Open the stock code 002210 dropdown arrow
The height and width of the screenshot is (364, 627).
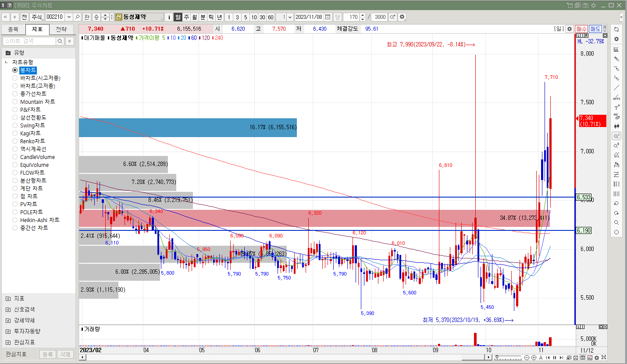68,17
